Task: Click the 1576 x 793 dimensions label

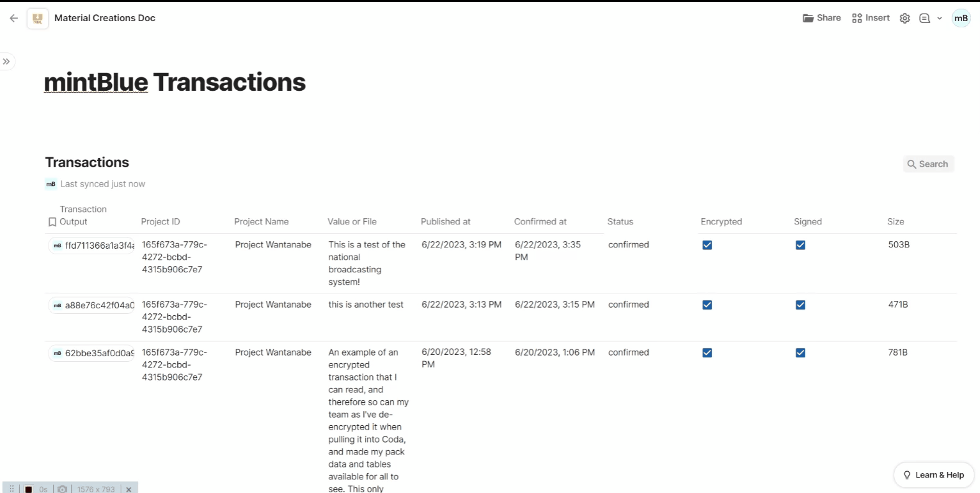Action: click(x=96, y=489)
